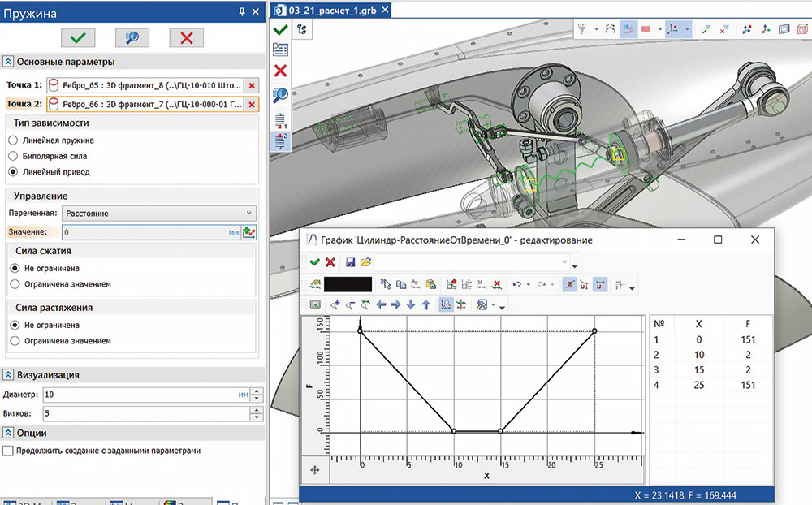Click the magnifier preview icon in Пружина panel

pyautogui.click(x=134, y=37)
